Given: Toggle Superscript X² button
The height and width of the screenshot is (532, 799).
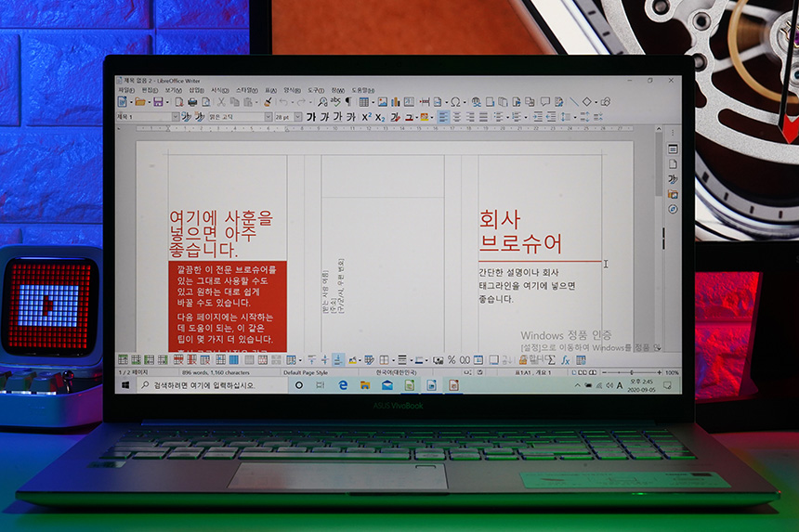Looking at the screenshot, I should (367, 117).
